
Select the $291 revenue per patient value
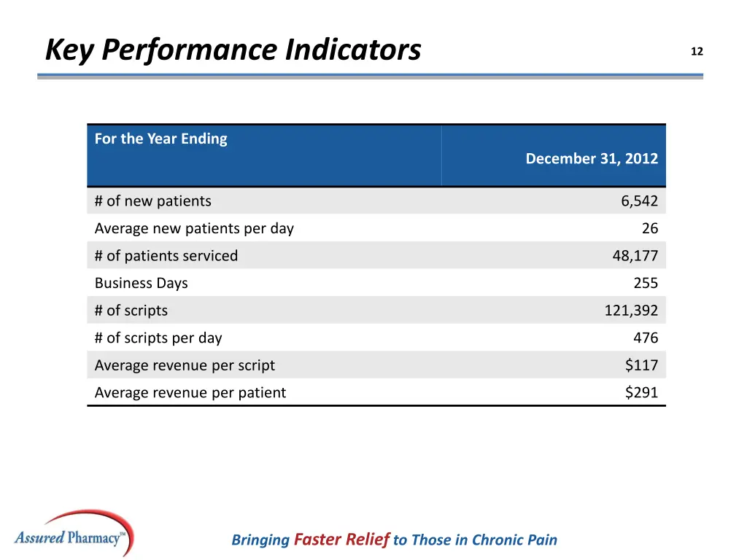pos(641,392)
